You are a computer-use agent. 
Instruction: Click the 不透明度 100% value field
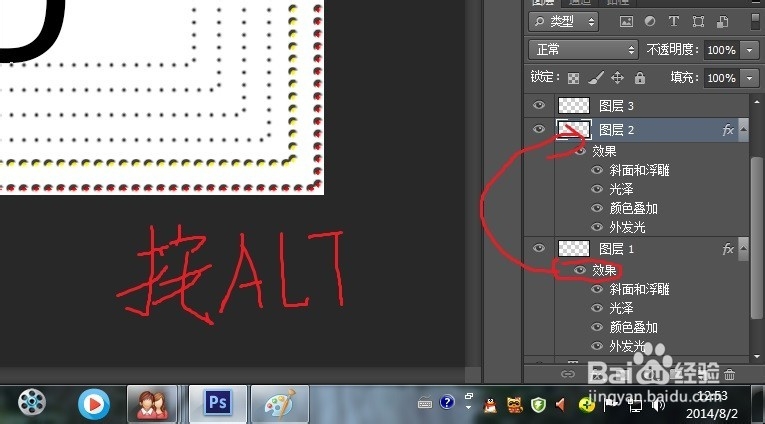click(721, 50)
